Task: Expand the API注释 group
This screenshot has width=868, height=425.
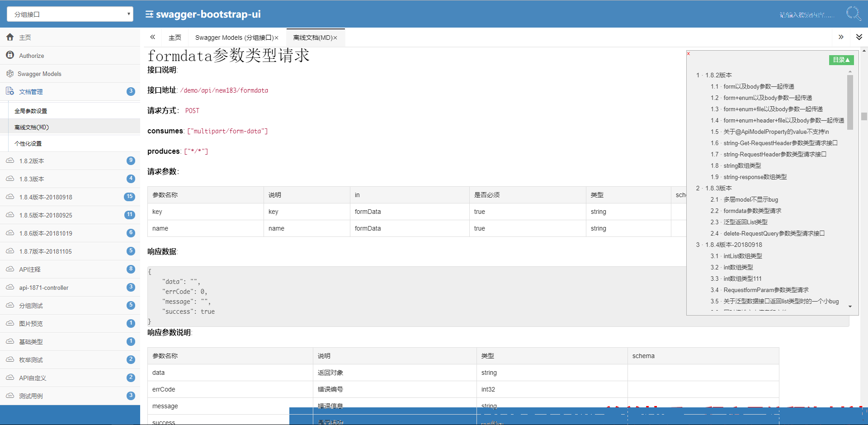Action: [70, 269]
